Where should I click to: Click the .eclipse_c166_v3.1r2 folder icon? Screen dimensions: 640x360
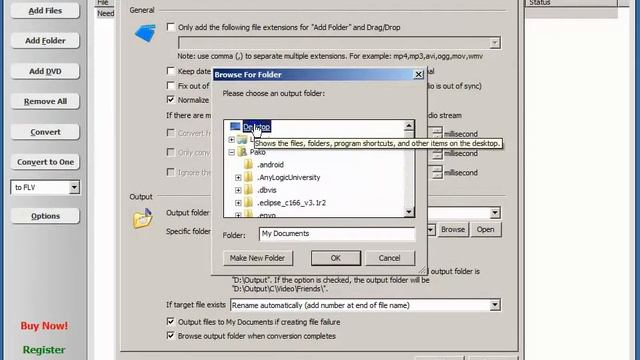tap(248, 202)
